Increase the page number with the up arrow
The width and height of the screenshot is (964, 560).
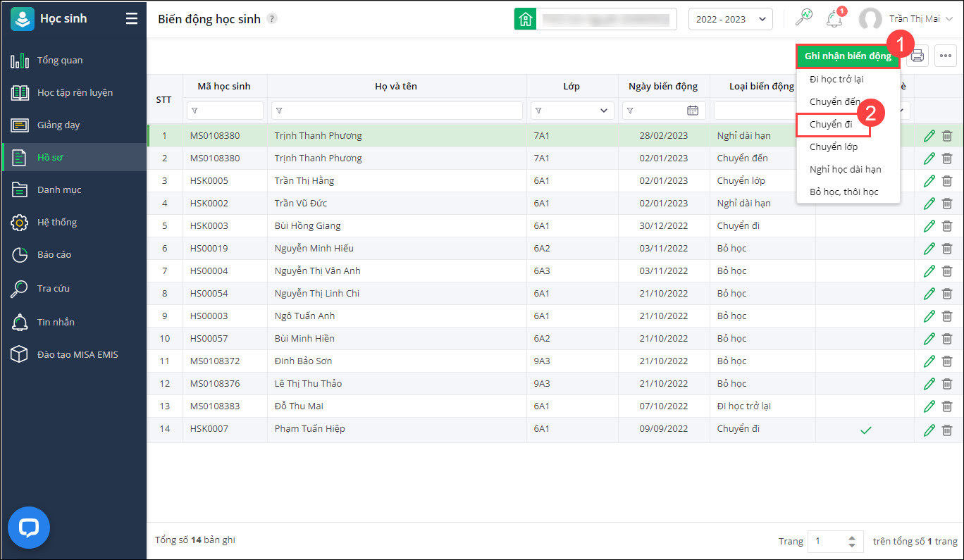coord(852,537)
